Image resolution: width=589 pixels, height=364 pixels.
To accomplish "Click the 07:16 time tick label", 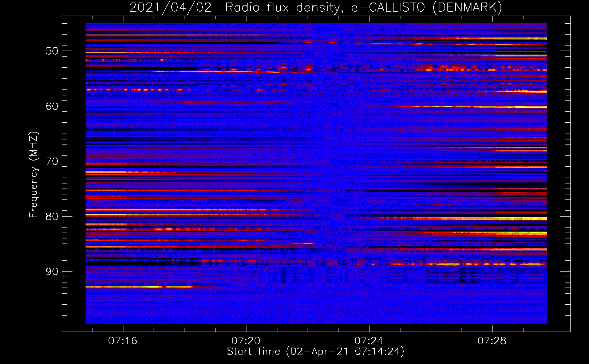I will (123, 341).
